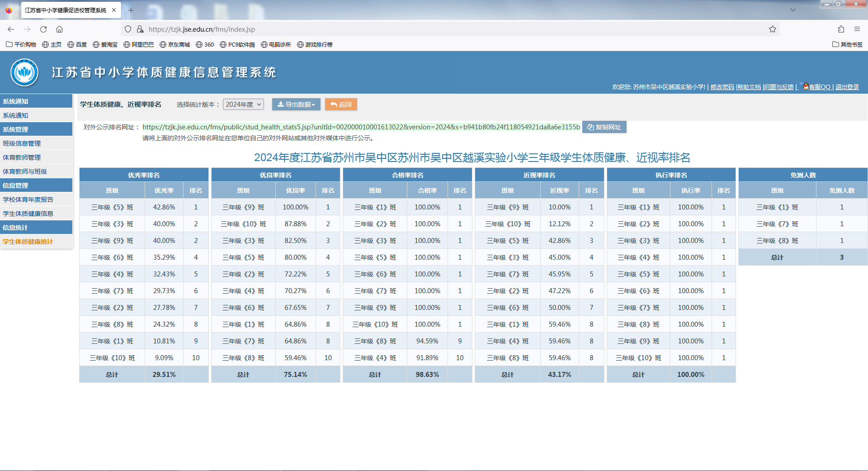The width and height of the screenshot is (868, 471).
Task: Click the page title 2024年度 ranking heading
Action: 472,157
